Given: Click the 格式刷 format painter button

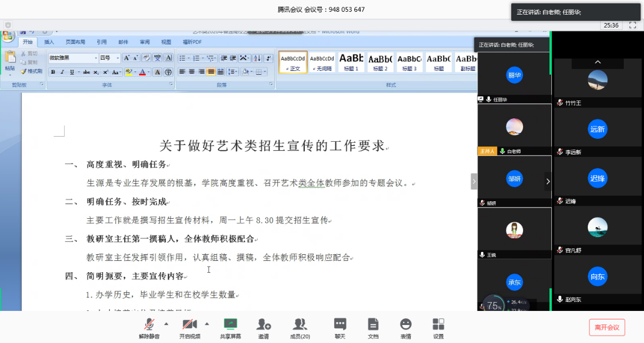Looking at the screenshot, I should point(31,71).
